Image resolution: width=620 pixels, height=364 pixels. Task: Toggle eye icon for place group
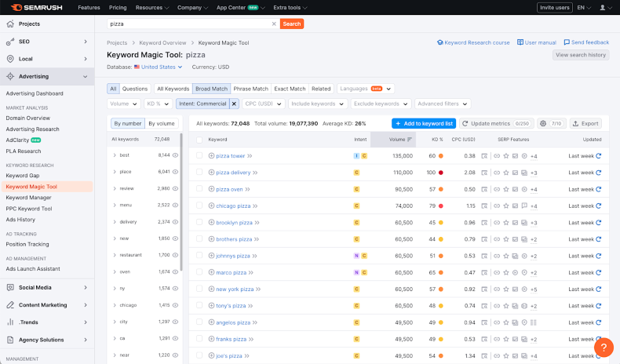175,172
